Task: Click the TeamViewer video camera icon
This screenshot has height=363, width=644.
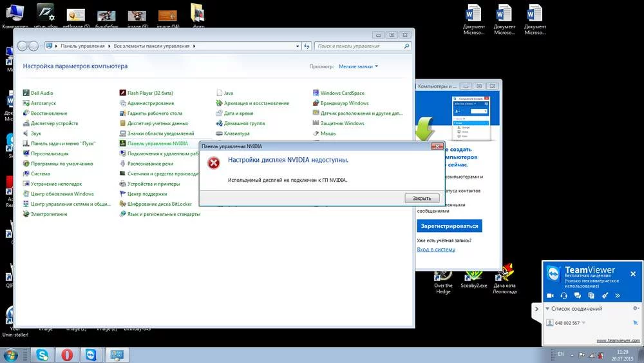Action: [x=551, y=295]
